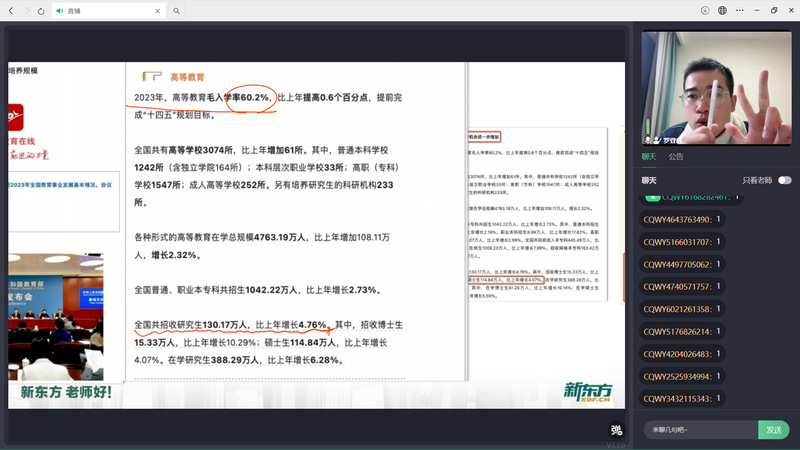Click the chat message input field

(698, 429)
